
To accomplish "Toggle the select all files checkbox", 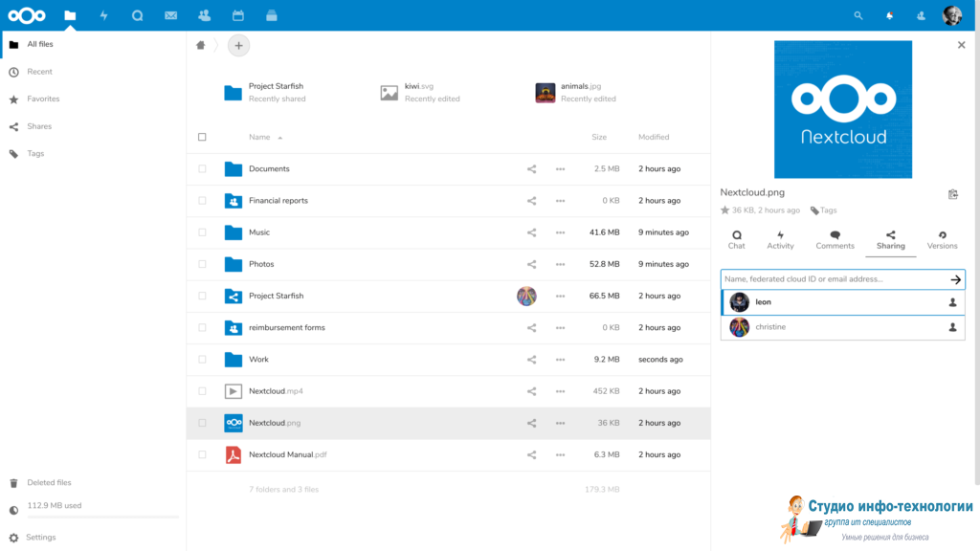I will [202, 137].
